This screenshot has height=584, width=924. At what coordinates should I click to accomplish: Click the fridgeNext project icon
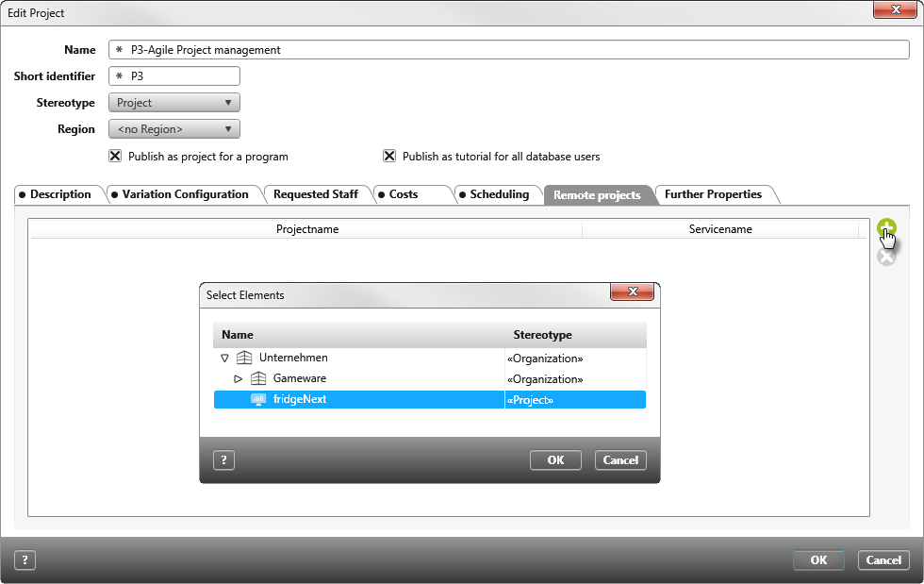coord(258,399)
